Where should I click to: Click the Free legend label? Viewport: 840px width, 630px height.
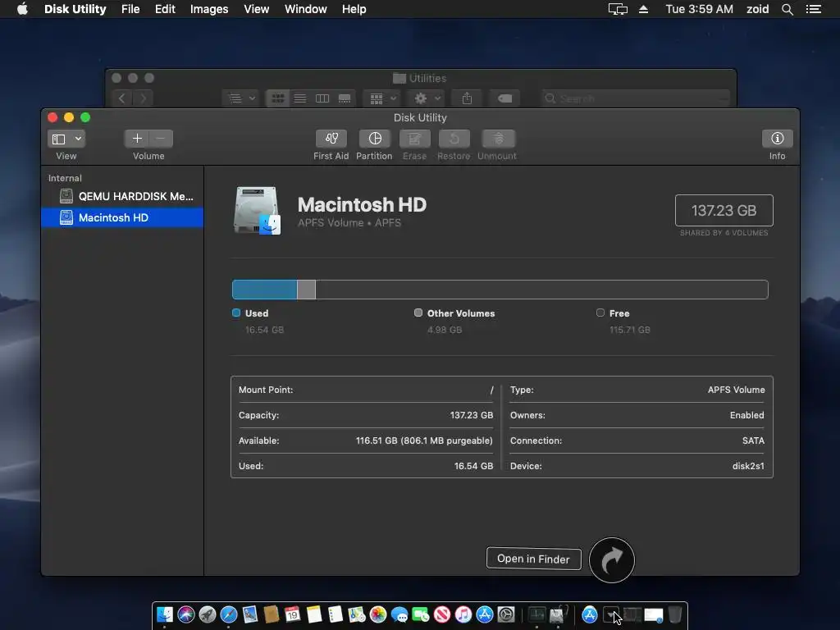(x=619, y=313)
